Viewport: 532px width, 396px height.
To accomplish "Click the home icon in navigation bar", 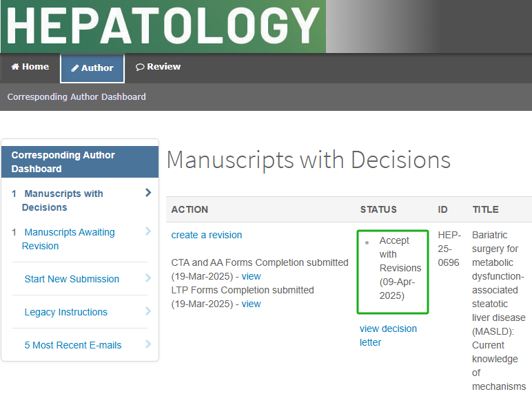I will tap(14, 67).
